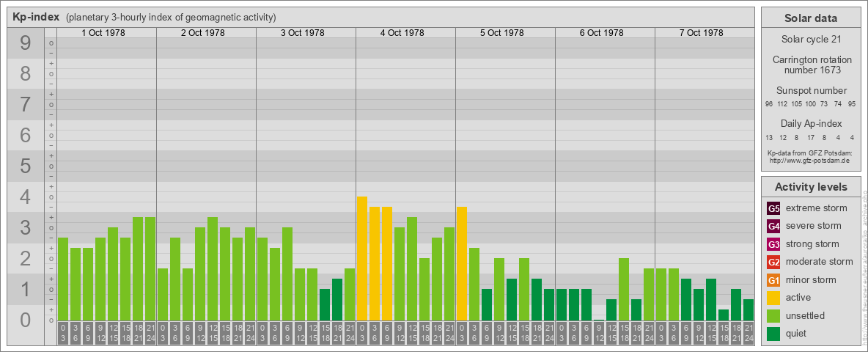
Task: Click the '12 15' time label under 4 Oct
Action: pos(412,334)
